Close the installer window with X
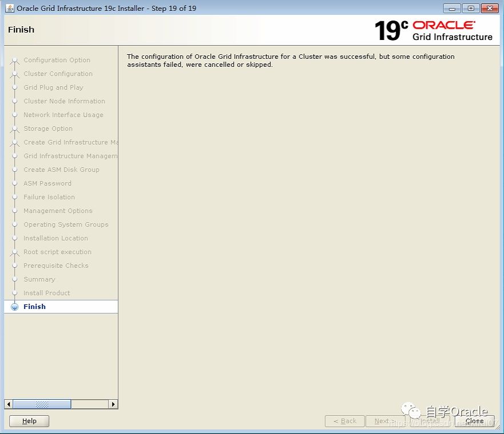The height and width of the screenshot is (434, 504). tap(490, 9)
